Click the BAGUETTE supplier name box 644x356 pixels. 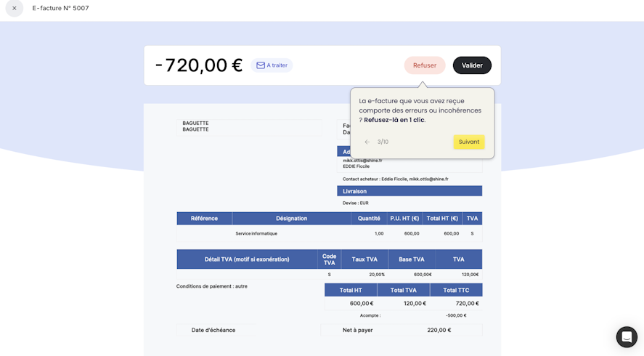click(x=249, y=127)
